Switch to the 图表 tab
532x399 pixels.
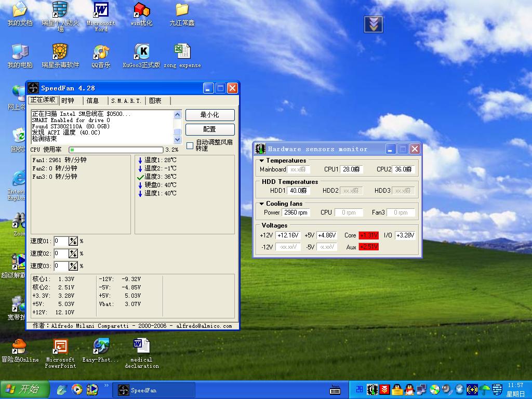click(x=155, y=101)
